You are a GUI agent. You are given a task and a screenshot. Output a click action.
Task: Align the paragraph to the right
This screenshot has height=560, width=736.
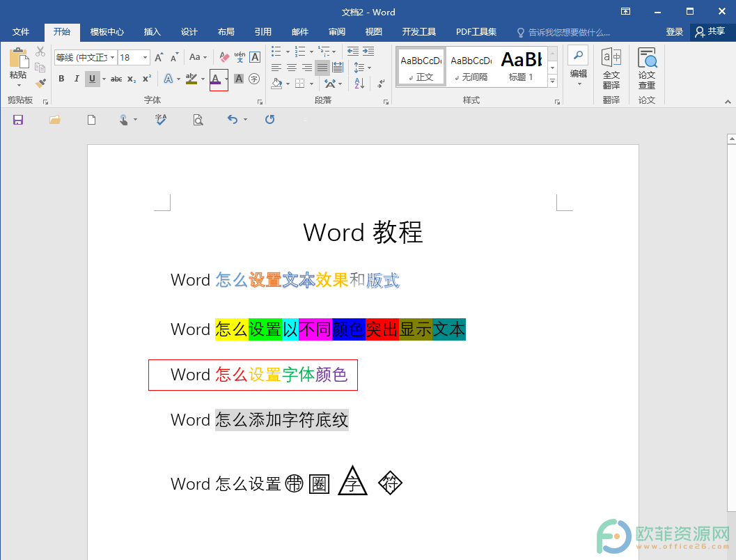click(307, 68)
